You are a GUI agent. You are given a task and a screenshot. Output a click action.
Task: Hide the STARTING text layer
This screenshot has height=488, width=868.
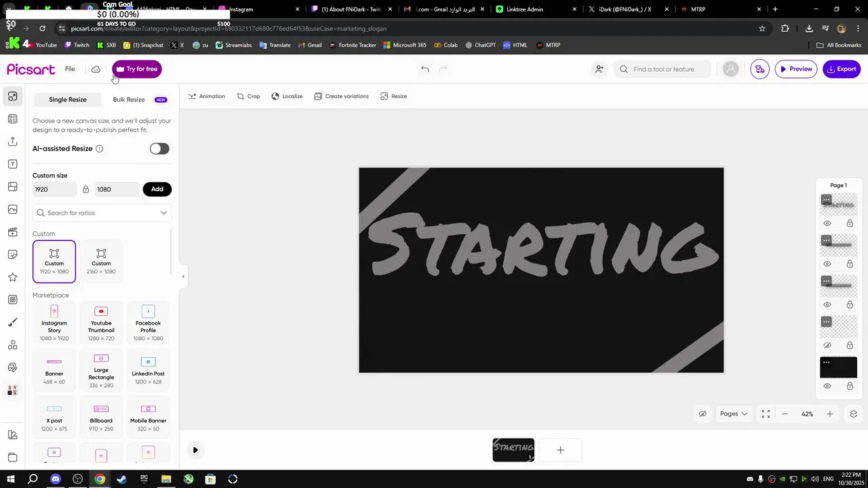pos(827,224)
